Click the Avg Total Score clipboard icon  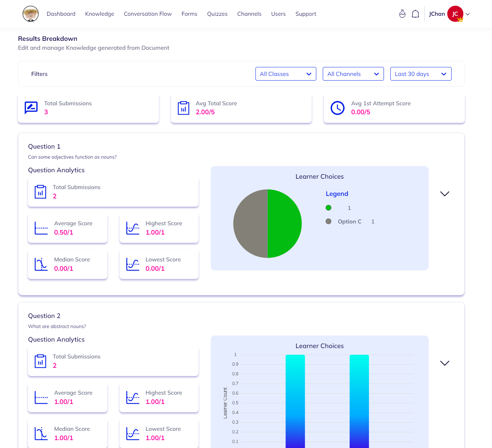coord(184,108)
